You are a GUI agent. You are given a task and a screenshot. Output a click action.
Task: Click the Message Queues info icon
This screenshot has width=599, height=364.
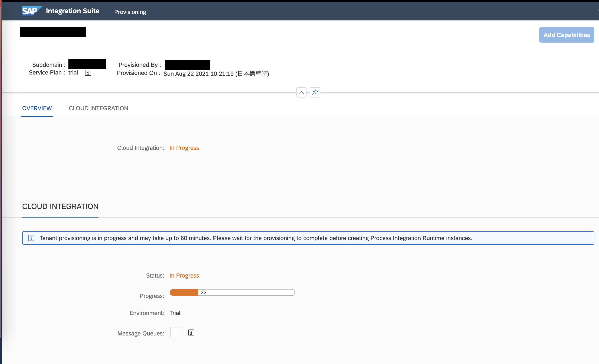[x=191, y=332]
